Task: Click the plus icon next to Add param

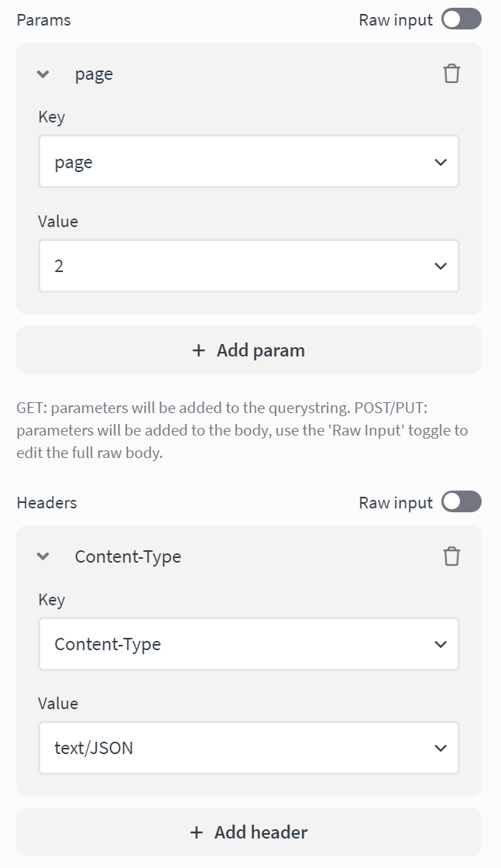Action: pyautogui.click(x=198, y=350)
